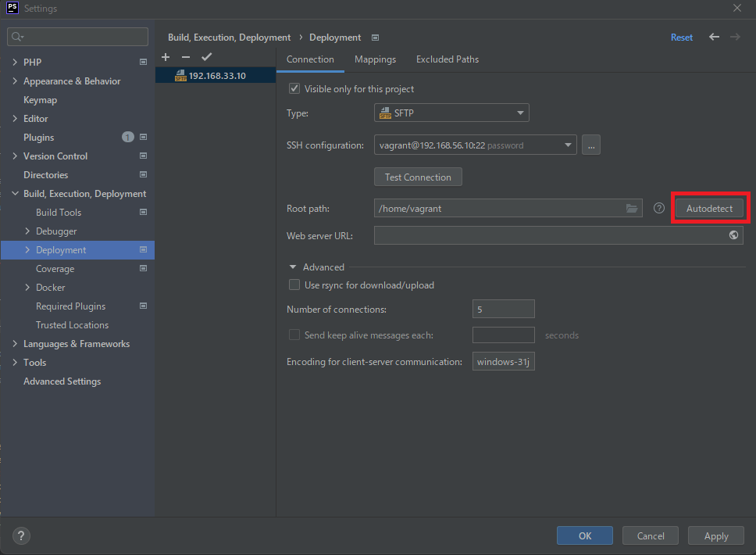Image resolution: width=756 pixels, height=555 pixels.
Task: Click the ellipsis button next to SSH configuration
Action: pos(590,145)
